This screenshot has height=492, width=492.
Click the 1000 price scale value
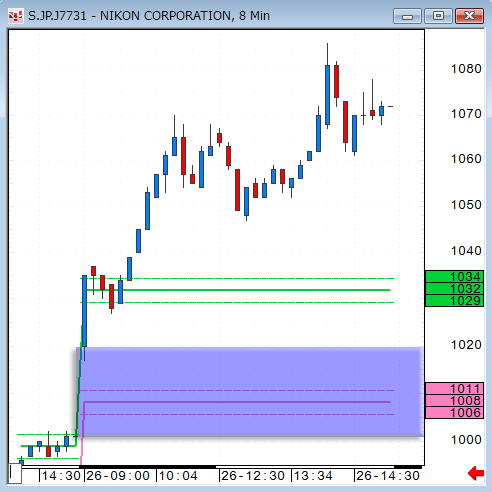[466, 440]
